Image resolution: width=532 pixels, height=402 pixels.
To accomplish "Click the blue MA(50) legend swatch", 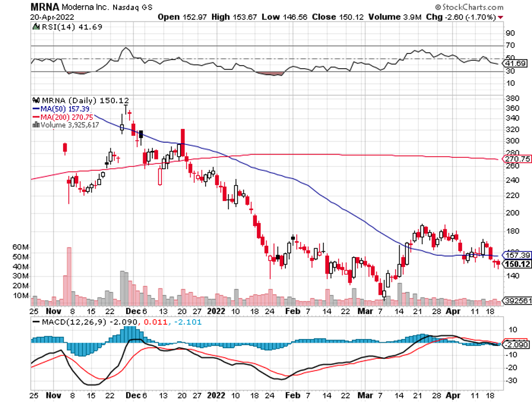I will click(35, 108).
